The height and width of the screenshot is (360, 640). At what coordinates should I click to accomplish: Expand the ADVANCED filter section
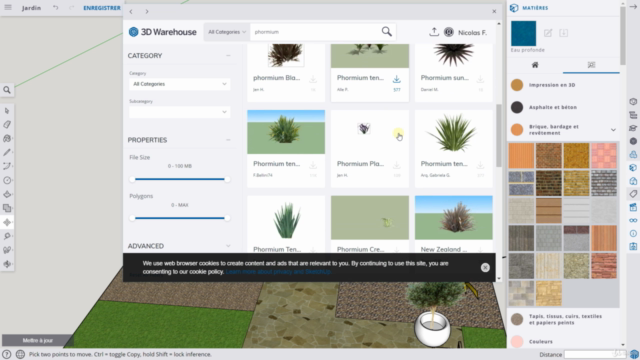click(x=228, y=246)
